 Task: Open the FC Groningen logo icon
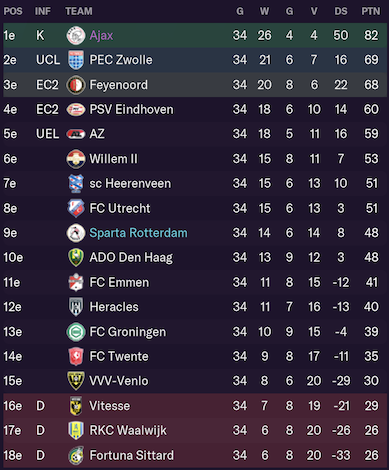(76, 332)
